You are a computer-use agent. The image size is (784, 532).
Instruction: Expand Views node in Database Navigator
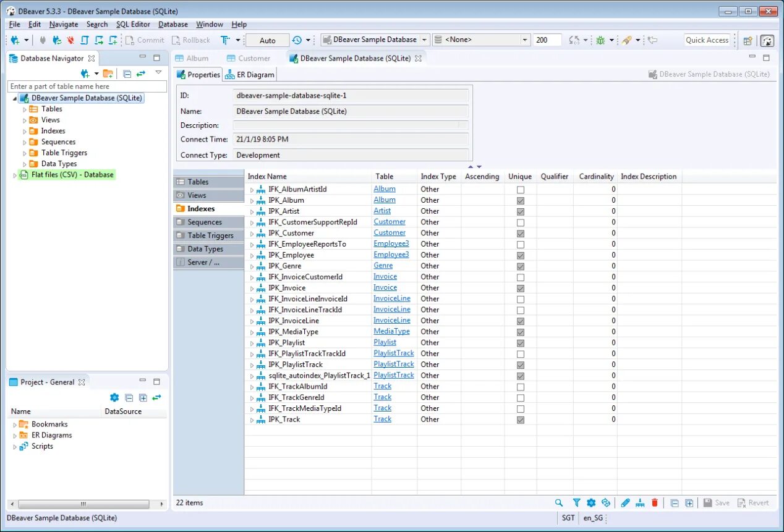(x=25, y=120)
